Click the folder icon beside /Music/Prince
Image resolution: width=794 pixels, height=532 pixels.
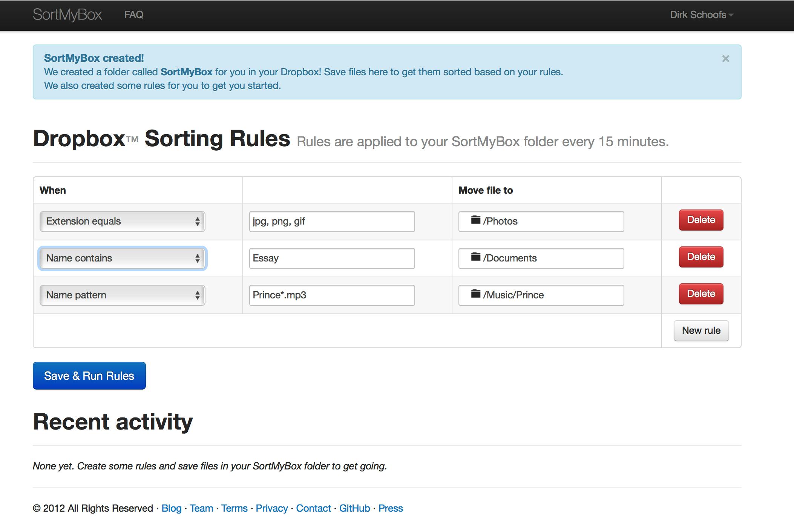pos(475,294)
